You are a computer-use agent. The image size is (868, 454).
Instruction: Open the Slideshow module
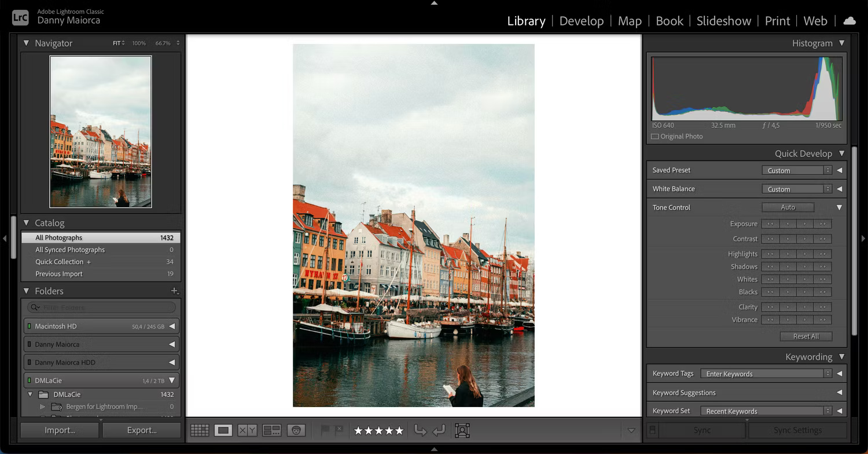pyautogui.click(x=723, y=21)
